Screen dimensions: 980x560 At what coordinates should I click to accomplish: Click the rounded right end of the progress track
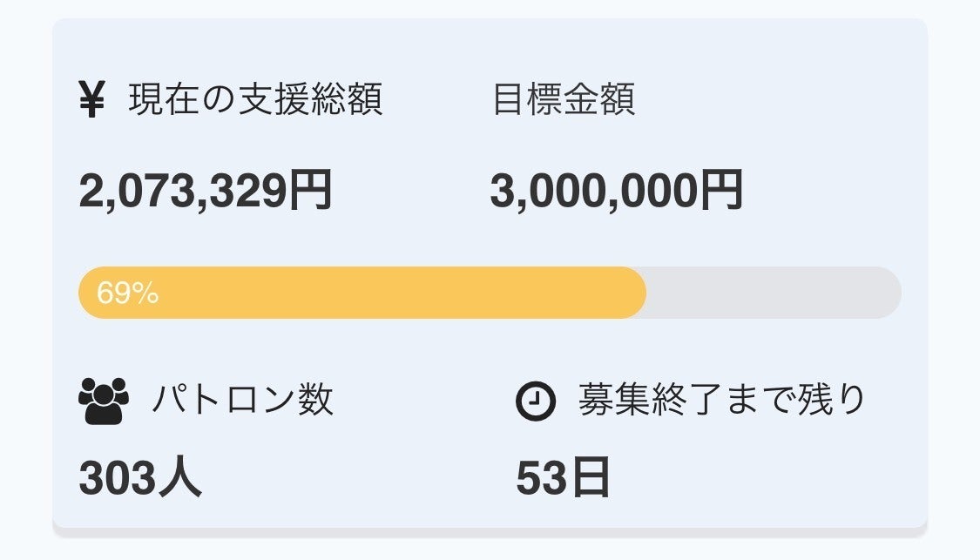(889, 293)
